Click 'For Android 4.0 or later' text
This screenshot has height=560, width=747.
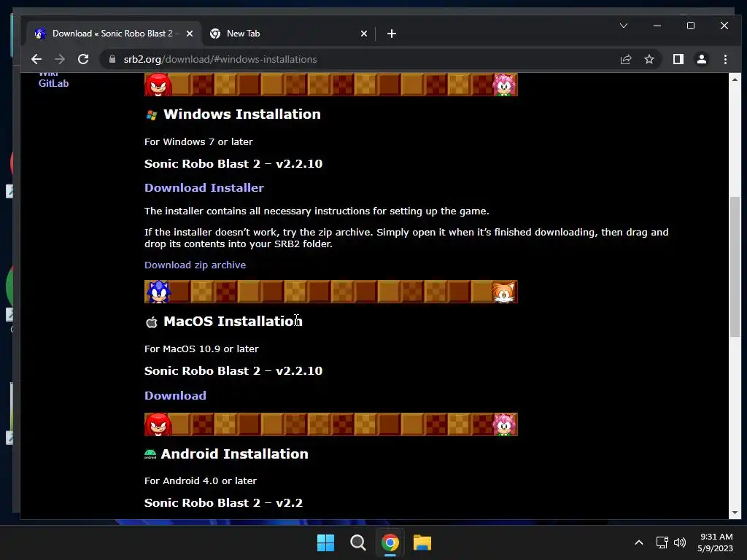201,481
